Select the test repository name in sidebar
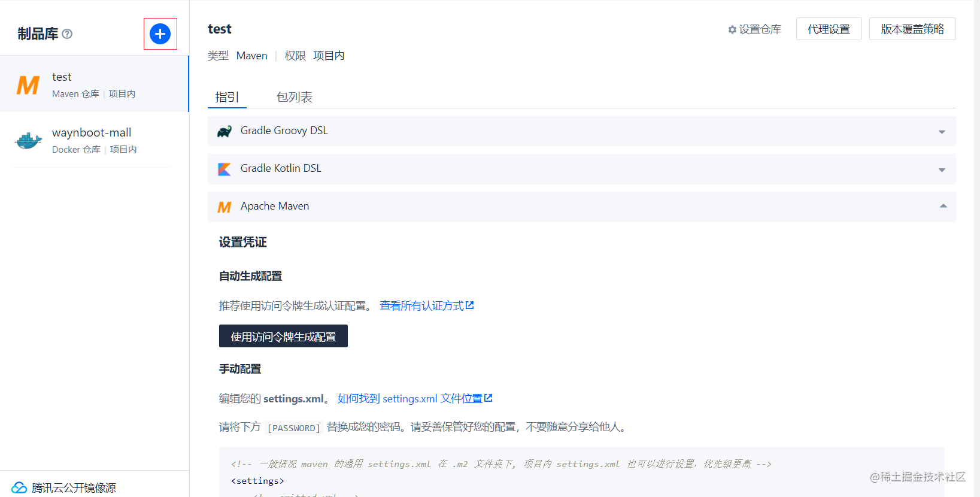The image size is (980, 497). pos(62,77)
